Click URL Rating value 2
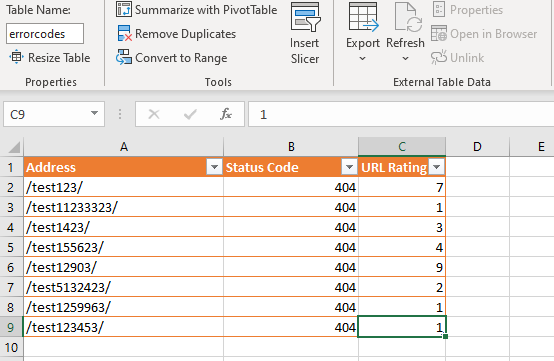The width and height of the screenshot is (554, 361). tap(402, 287)
